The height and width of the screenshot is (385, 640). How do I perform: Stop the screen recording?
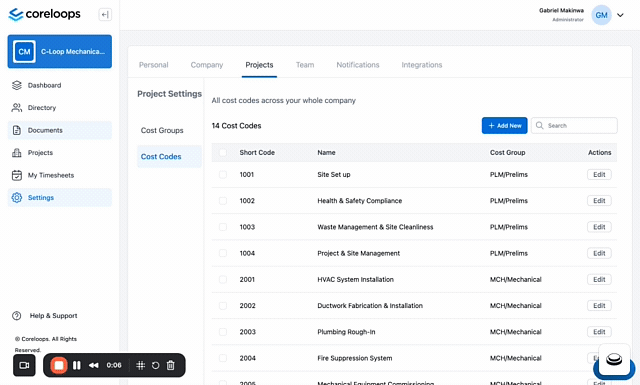pos(59,365)
